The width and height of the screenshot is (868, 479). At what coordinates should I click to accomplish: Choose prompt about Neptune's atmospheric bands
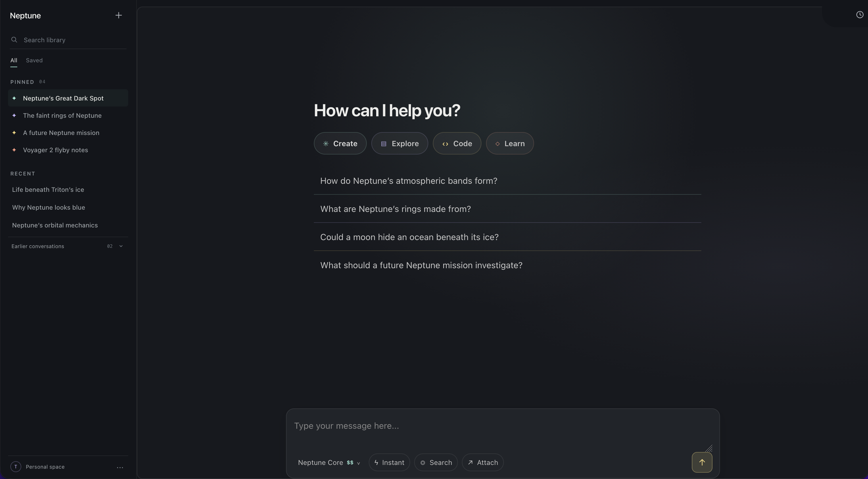point(508,181)
